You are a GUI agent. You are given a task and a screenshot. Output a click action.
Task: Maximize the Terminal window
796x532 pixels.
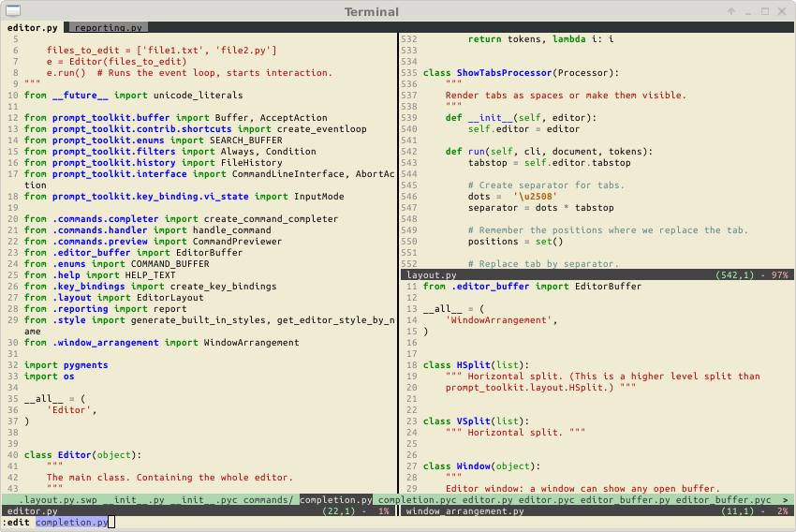765,11
